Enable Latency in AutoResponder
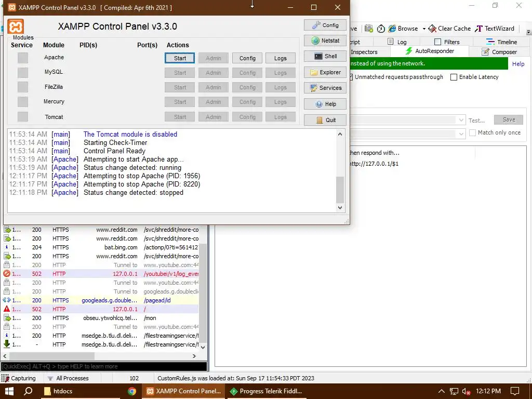 pyautogui.click(x=454, y=77)
